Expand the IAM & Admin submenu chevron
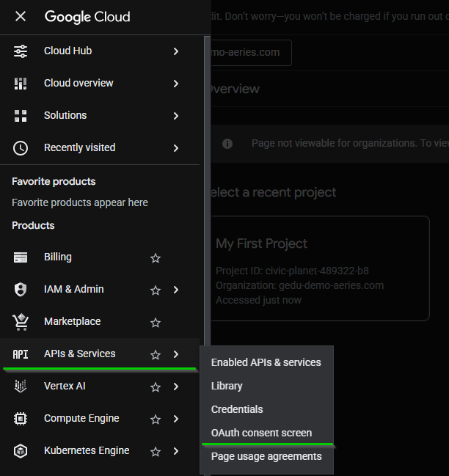This screenshot has width=449, height=476. [176, 290]
